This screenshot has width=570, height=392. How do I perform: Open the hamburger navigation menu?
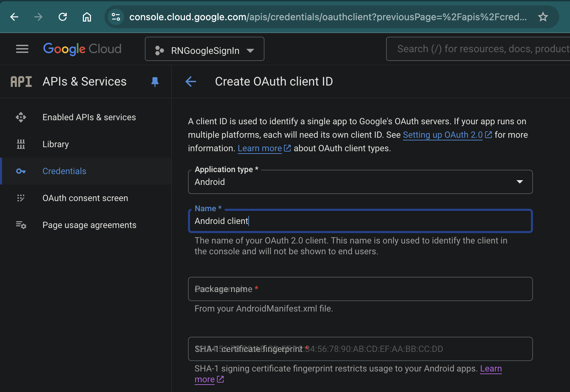pyautogui.click(x=22, y=49)
